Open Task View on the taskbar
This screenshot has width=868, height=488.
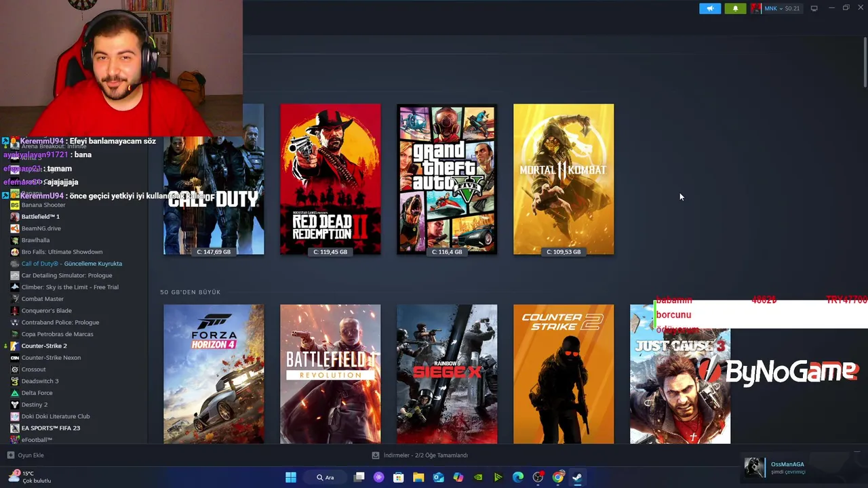point(359,477)
